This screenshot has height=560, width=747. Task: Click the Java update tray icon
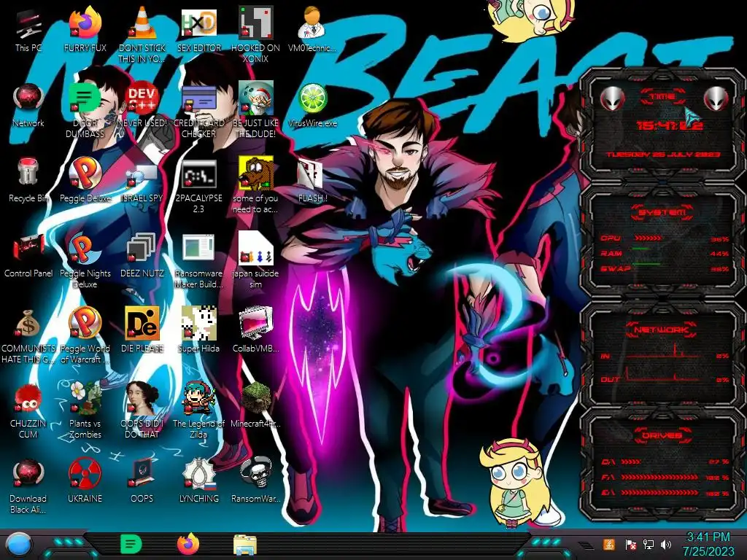609,544
